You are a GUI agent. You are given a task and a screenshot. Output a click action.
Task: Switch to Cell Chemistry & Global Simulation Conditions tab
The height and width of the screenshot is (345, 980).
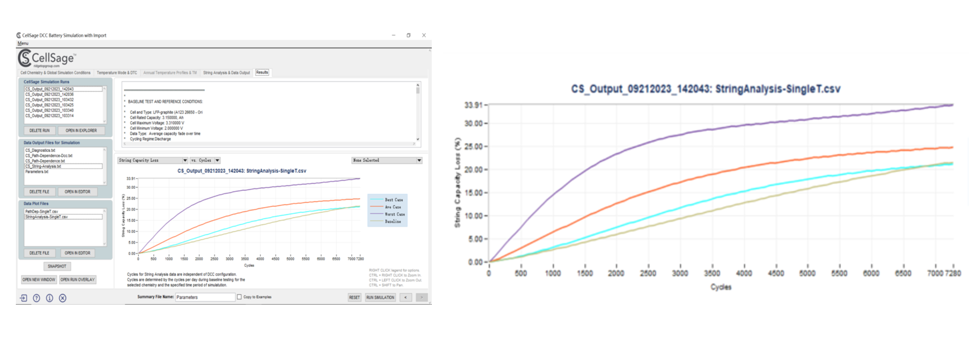tap(56, 72)
